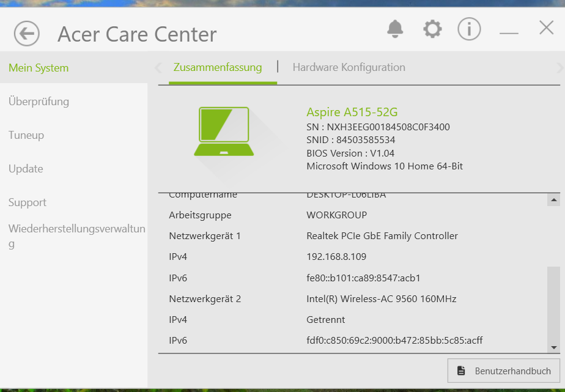Screen dimensions: 565x392
Task: Click the green laptop image
Action: point(224,131)
